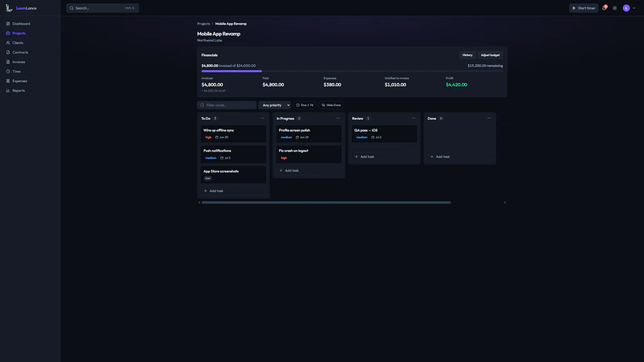Viewport: 644px width, 362px height.
Task: Open App Store screenshots card
Action: (x=233, y=175)
